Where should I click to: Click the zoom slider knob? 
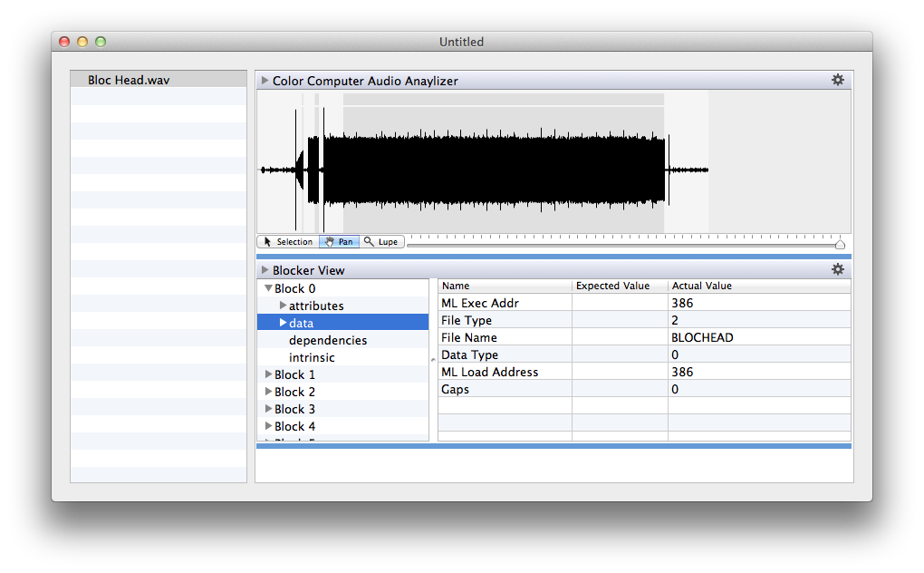pos(841,244)
